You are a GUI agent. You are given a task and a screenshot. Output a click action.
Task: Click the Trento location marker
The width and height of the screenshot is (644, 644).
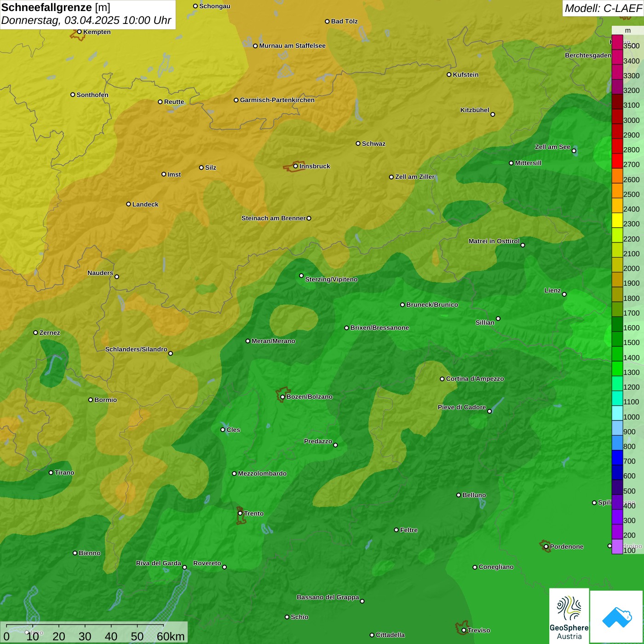tap(240, 513)
